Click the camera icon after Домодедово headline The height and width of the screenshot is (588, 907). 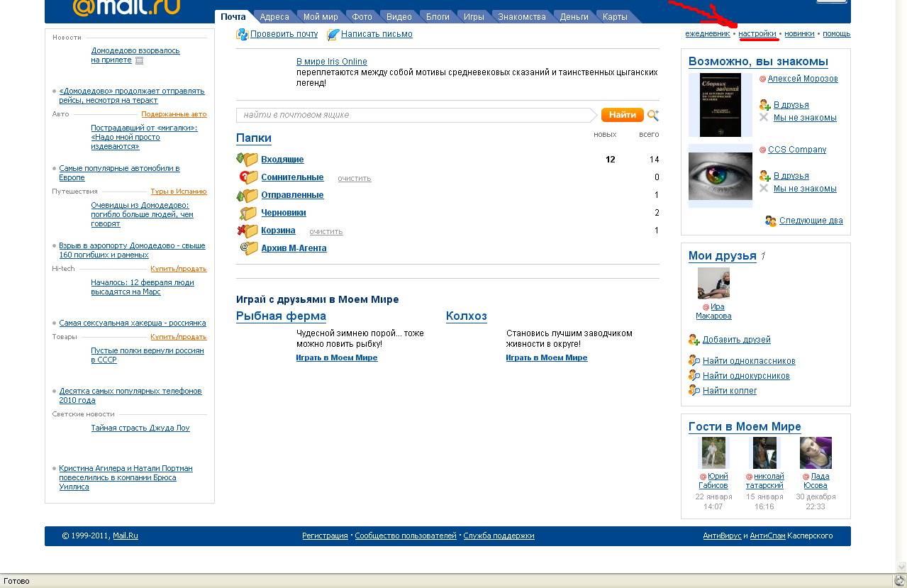coord(139,61)
